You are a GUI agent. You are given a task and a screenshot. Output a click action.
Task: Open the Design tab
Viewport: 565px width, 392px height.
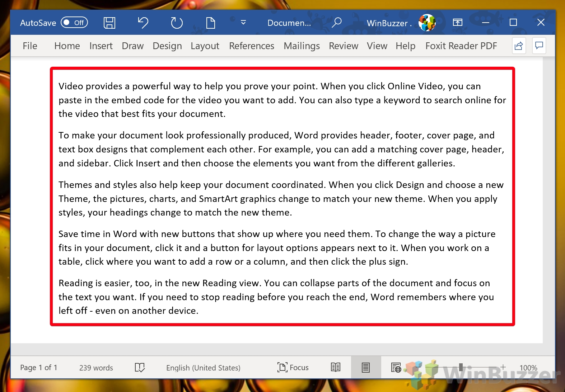(167, 46)
